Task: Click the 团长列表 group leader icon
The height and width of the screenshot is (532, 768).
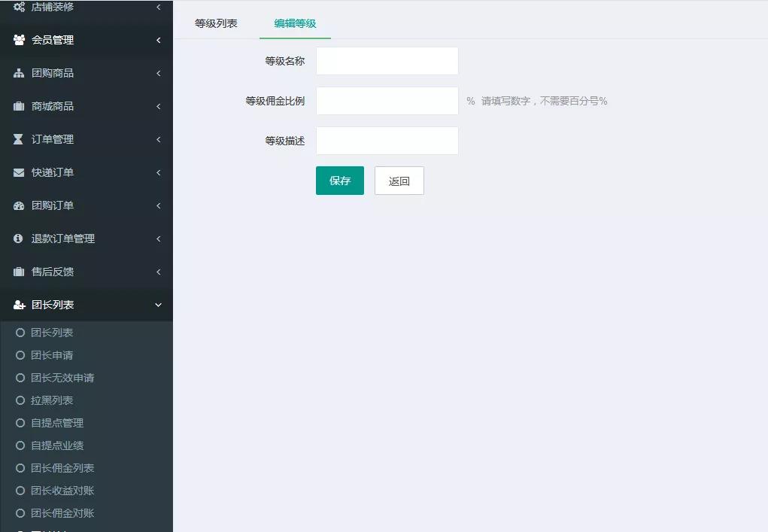Action: [18, 305]
